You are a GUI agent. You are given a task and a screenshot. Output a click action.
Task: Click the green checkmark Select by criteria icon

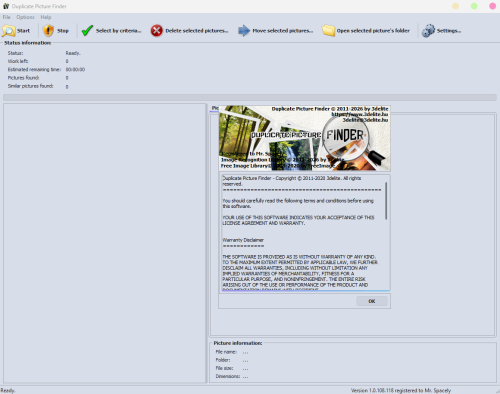pos(87,31)
